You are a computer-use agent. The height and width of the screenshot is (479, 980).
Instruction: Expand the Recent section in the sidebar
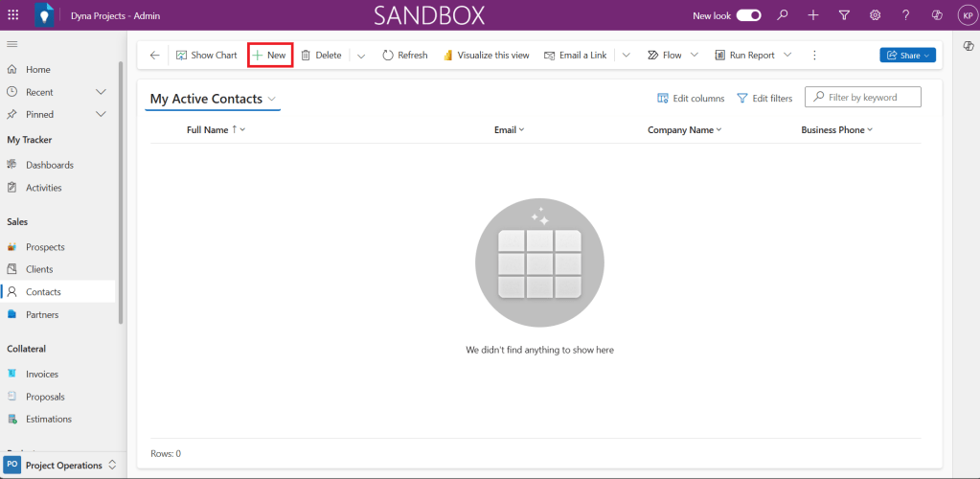click(101, 92)
